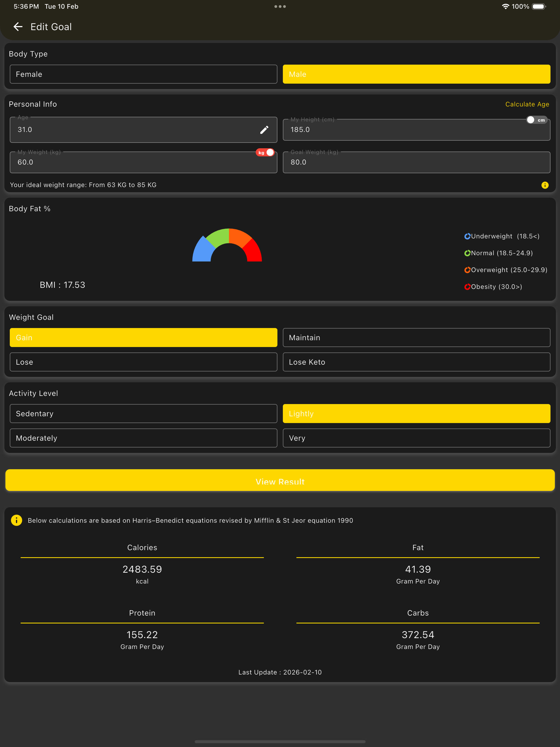Tap the "Obesity (30.0>)" legend label
560x747 pixels.
pyautogui.click(x=497, y=287)
